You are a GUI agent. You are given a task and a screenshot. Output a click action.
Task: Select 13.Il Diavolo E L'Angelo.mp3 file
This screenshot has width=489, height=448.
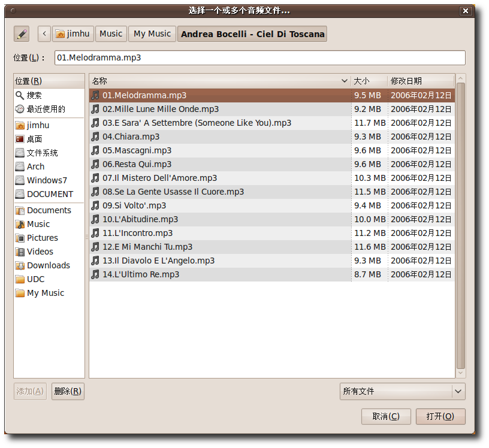tap(272, 261)
